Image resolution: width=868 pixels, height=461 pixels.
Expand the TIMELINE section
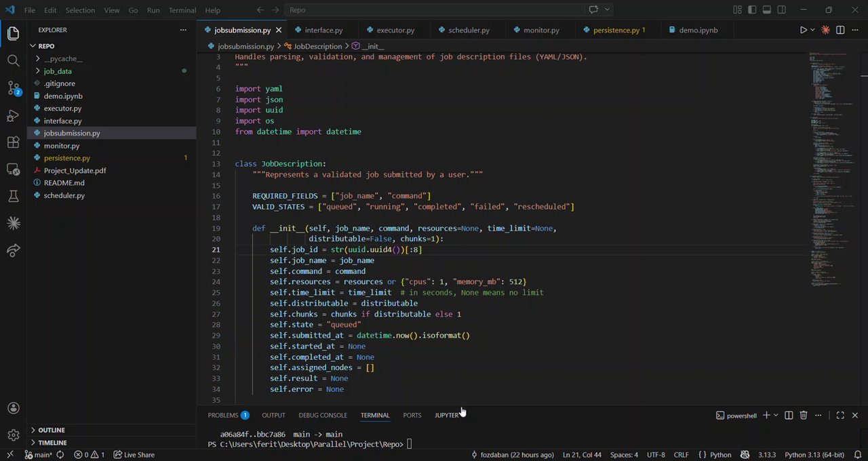pyautogui.click(x=52, y=443)
